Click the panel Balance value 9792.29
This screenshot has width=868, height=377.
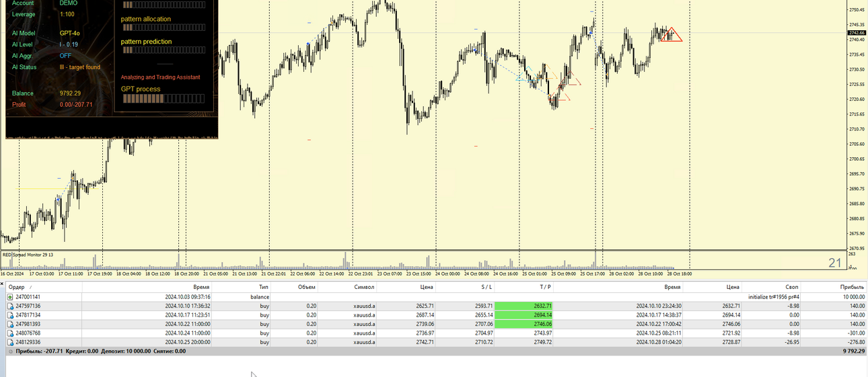(x=70, y=93)
